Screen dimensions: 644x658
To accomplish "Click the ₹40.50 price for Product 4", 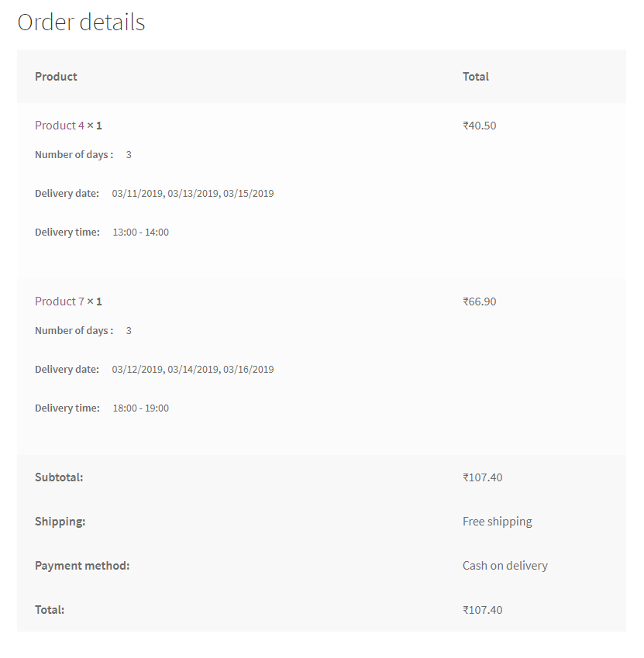I will (x=479, y=126).
